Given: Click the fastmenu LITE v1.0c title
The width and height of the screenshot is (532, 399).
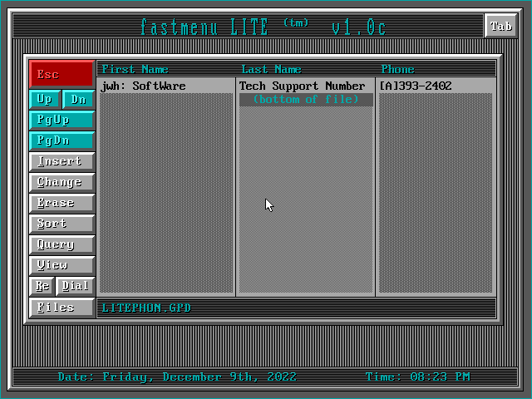Looking at the screenshot, I should tap(264, 27).
